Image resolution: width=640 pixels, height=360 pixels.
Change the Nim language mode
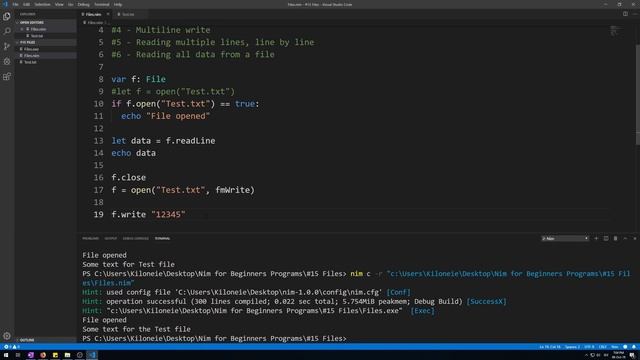point(614,347)
